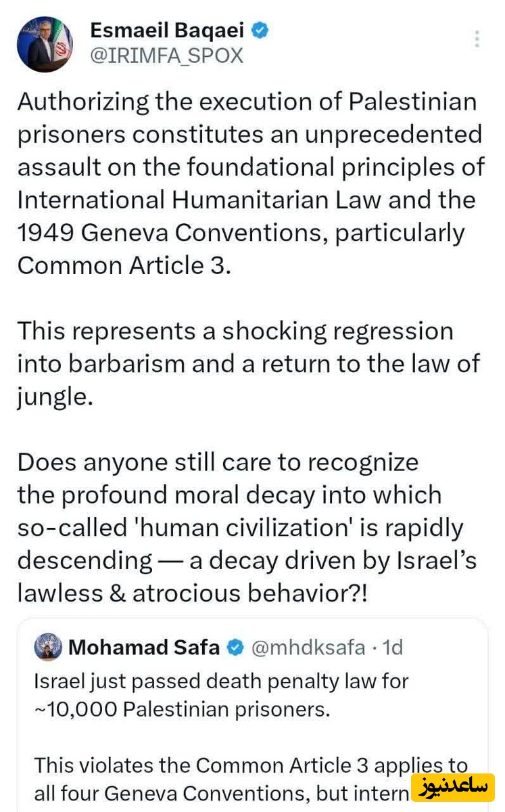Click the blue verified badge beside Esmaeil Baqaei

[x=260, y=30]
